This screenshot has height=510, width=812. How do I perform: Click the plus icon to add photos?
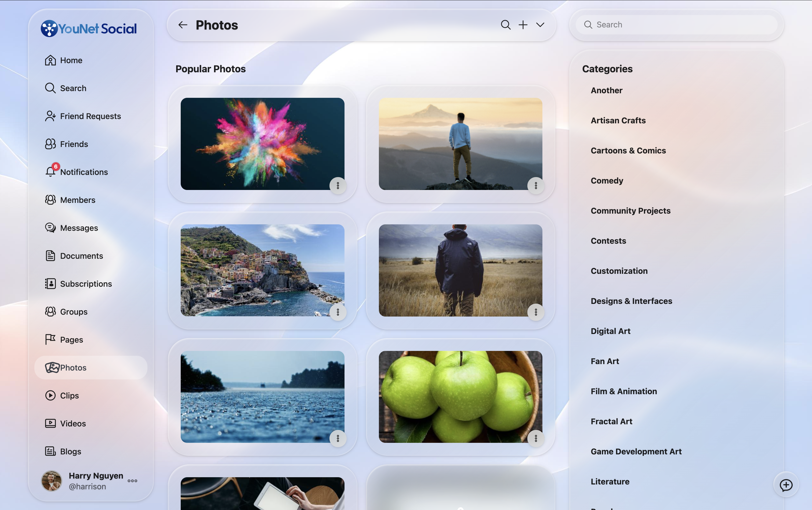coord(523,25)
